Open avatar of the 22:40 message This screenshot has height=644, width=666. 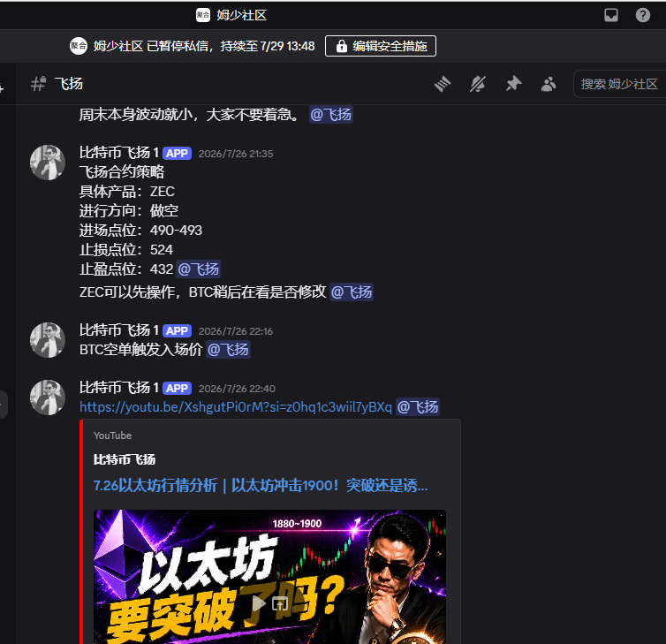click(48, 398)
